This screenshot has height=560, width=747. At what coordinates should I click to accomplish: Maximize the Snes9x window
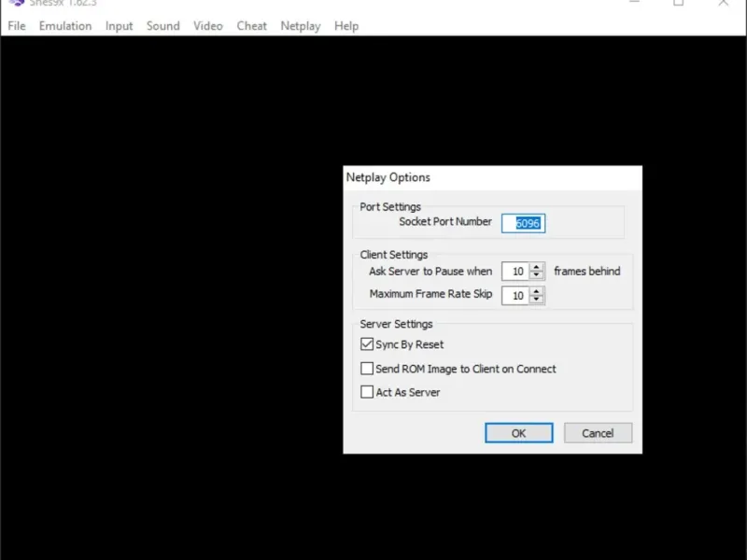coord(679,3)
